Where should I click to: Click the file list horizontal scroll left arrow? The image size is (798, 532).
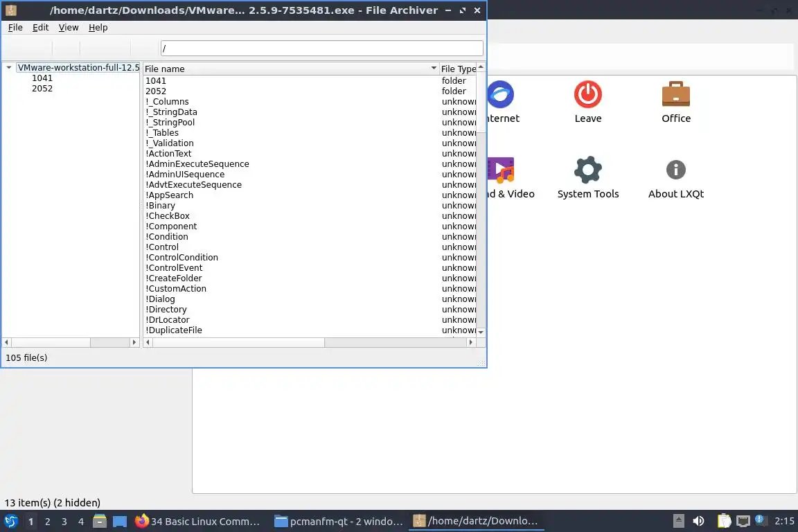[148, 343]
